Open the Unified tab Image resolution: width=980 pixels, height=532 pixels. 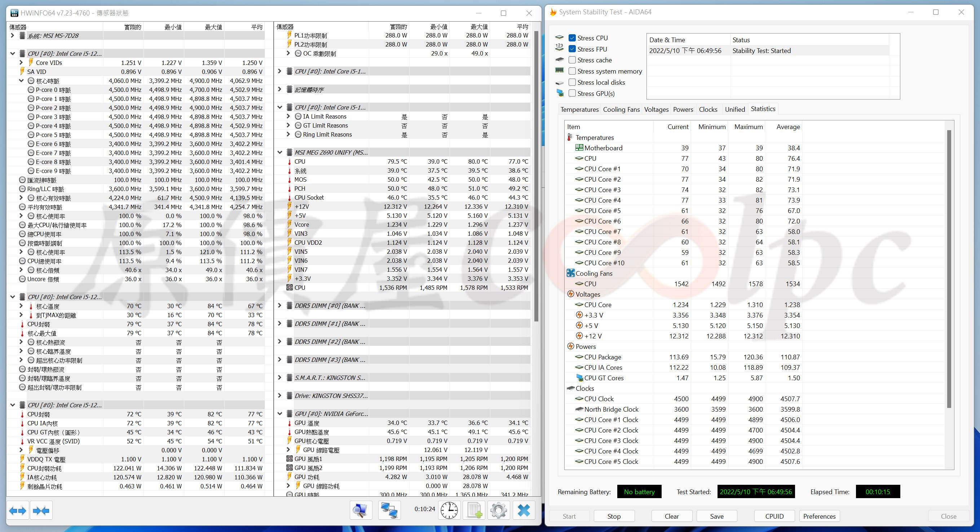point(734,110)
